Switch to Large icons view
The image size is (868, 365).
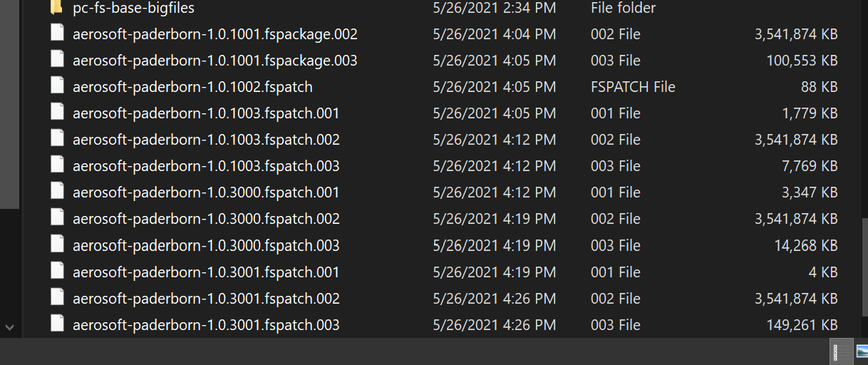click(862, 352)
